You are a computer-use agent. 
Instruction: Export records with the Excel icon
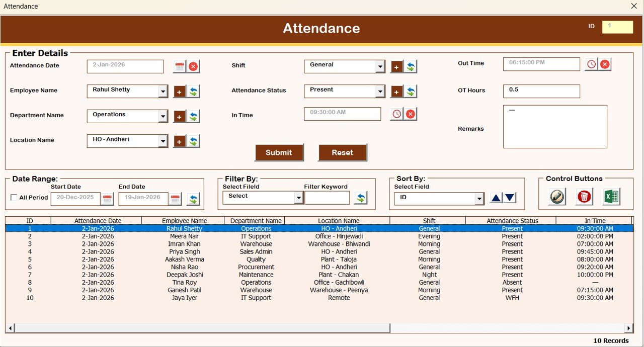click(611, 197)
